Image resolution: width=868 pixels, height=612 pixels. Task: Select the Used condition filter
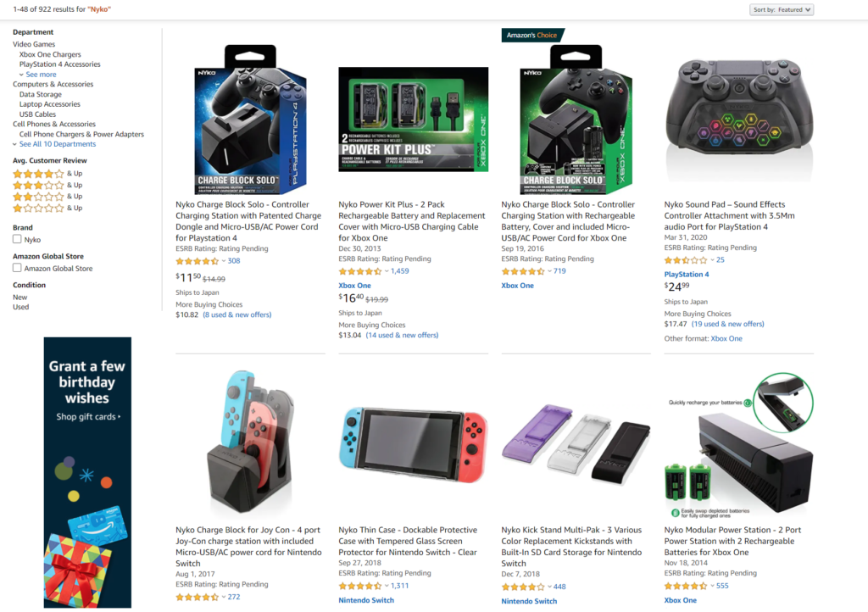21,307
